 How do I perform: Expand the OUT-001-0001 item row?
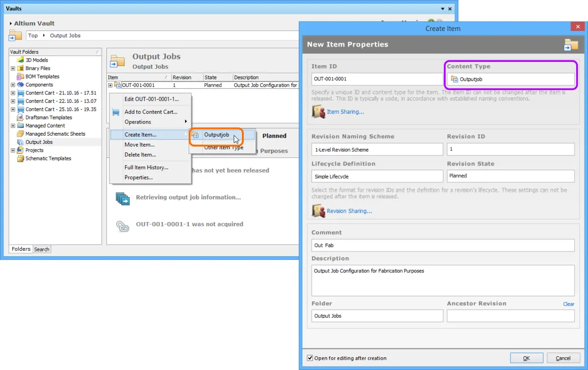pyautogui.click(x=110, y=85)
